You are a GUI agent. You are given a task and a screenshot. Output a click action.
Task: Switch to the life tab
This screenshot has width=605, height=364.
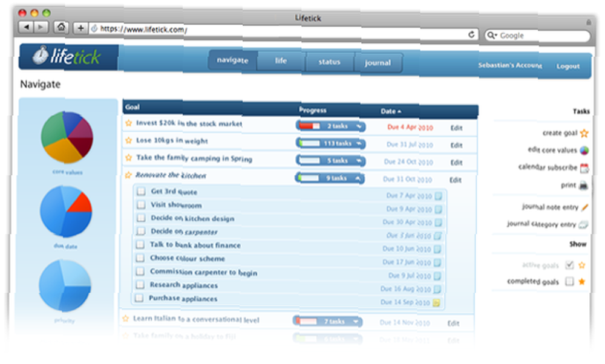[281, 61]
